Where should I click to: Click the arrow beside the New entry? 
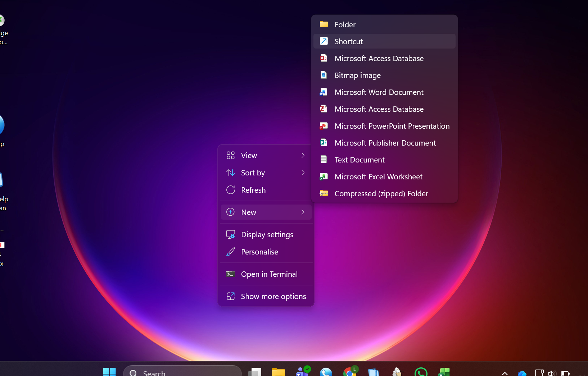303,212
